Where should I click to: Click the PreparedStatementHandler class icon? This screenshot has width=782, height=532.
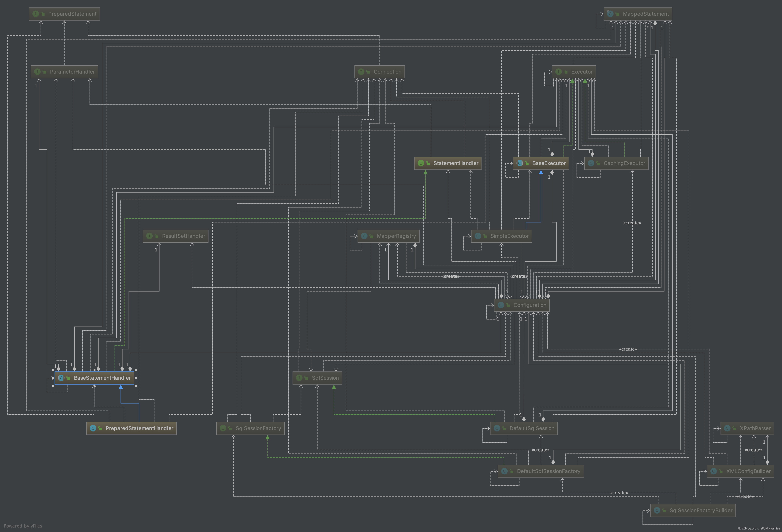(93, 428)
